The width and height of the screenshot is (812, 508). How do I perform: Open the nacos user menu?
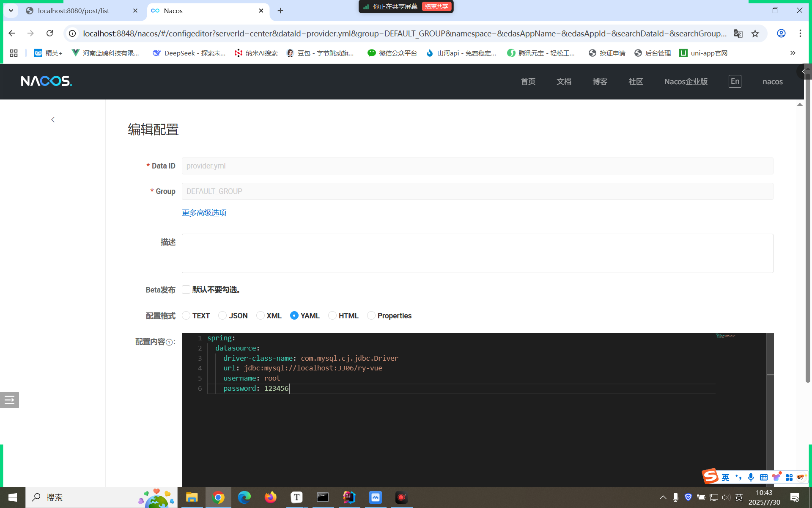click(x=773, y=82)
